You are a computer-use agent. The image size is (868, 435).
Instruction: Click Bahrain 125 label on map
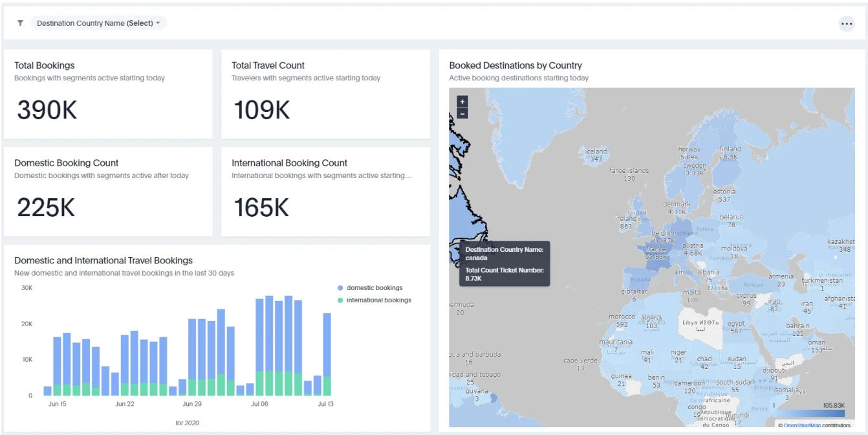tap(798, 330)
